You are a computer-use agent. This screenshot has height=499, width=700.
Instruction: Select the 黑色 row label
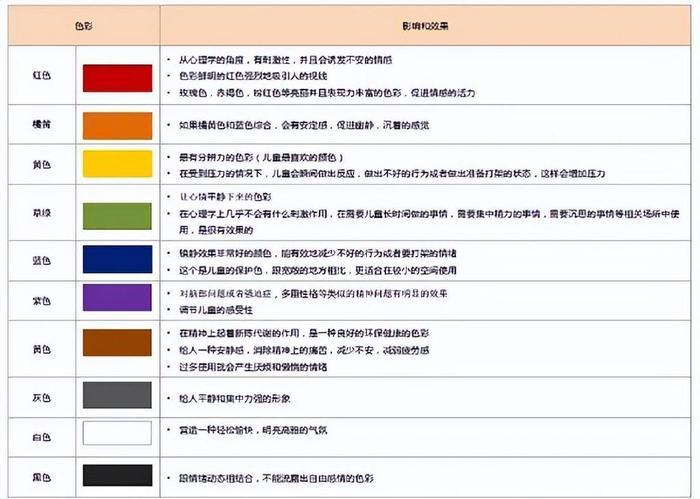[x=41, y=478]
